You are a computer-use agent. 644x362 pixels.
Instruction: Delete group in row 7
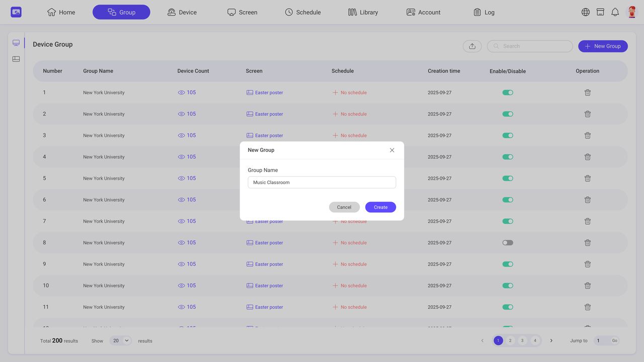click(x=587, y=221)
